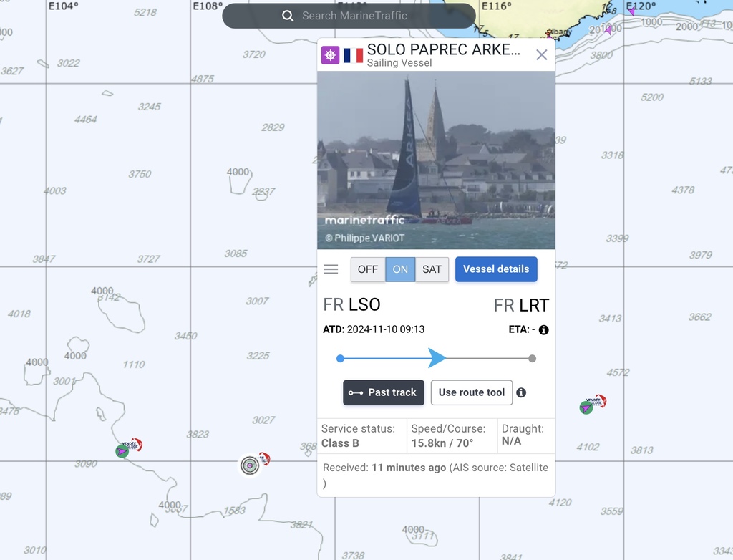Focus the Search MarineTraffic field
This screenshot has height=560, width=733.
[x=349, y=16]
